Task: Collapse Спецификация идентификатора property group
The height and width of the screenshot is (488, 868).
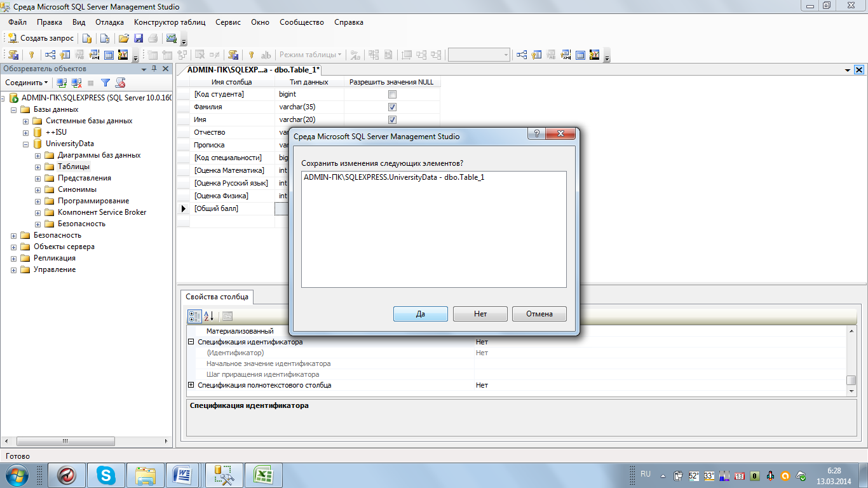Action: coord(191,342)
